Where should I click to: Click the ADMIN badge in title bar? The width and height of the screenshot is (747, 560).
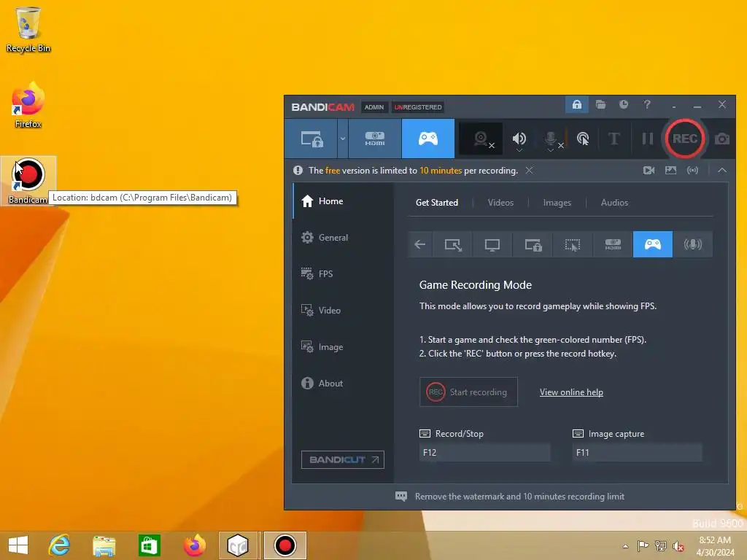[x=374, y=107]
